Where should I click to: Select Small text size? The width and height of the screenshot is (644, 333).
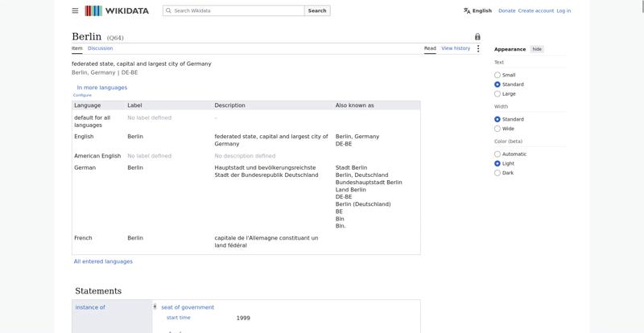497,75
